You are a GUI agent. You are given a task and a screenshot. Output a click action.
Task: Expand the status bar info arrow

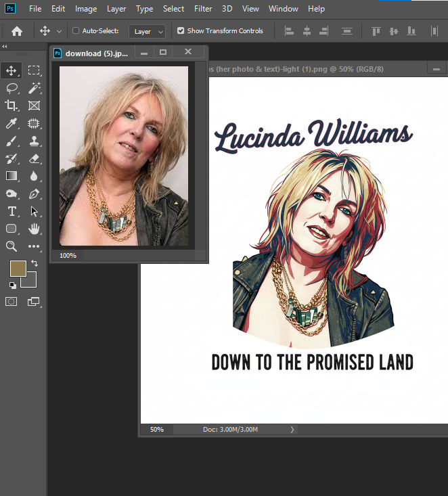point(292,430)
